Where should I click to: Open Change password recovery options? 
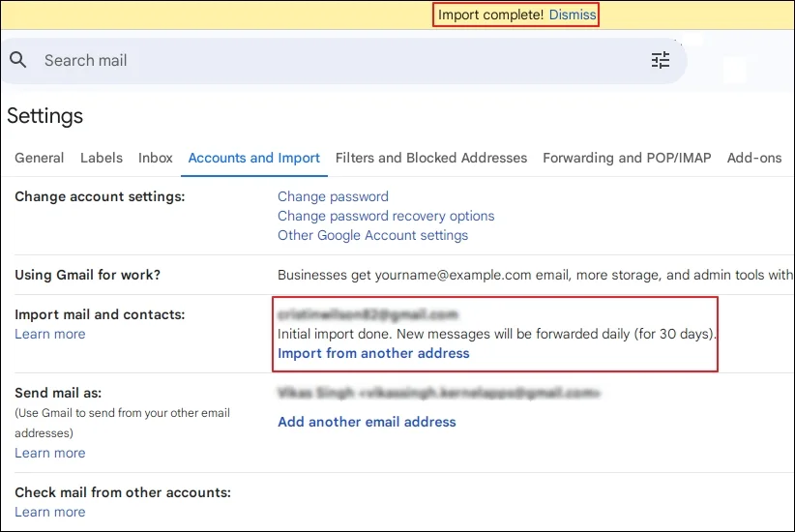tap(386, 216)
